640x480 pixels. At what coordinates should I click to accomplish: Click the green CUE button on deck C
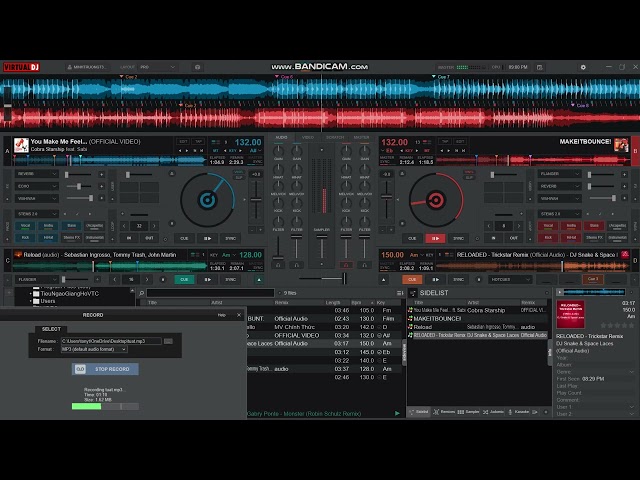pyautogui.click(x=184, y=280)
